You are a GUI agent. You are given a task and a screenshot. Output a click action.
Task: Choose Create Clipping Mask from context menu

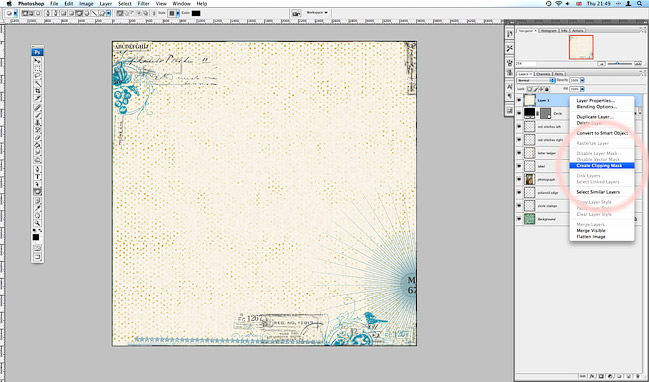602,166
